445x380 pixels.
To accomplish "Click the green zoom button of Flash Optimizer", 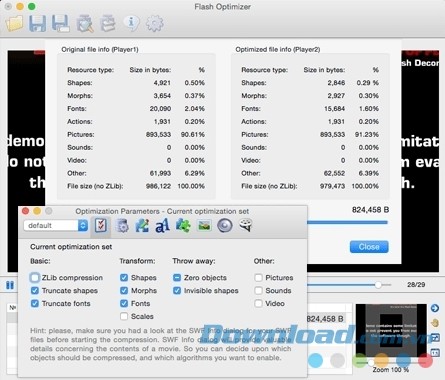I will pos(32,6).
